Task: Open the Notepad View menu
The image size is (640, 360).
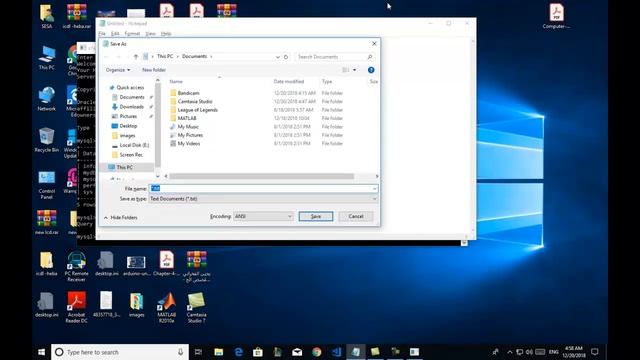Action: point(151,33)
